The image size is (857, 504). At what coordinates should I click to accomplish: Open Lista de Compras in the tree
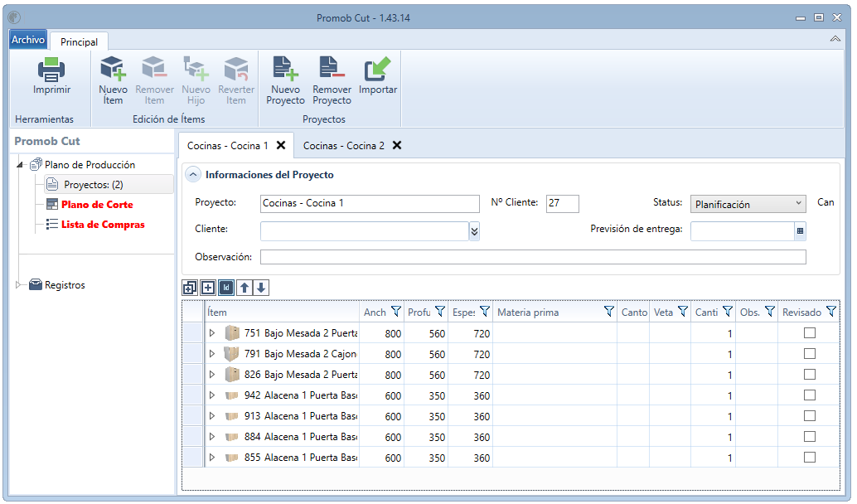point(103,225)
